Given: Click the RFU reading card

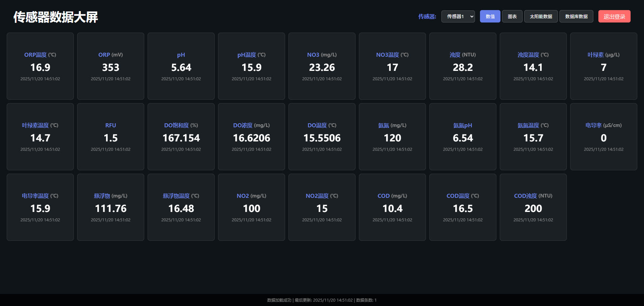Looking at the screenshot, I should 111,137.
